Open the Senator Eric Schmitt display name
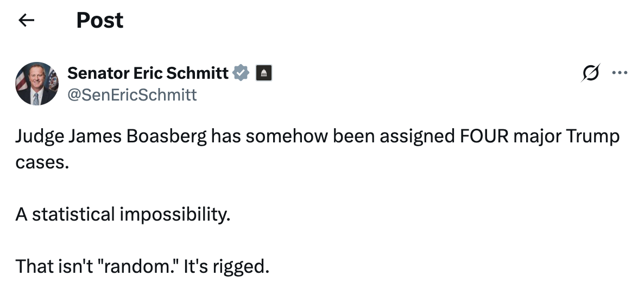The image size is (644, 288). point(148,73)
